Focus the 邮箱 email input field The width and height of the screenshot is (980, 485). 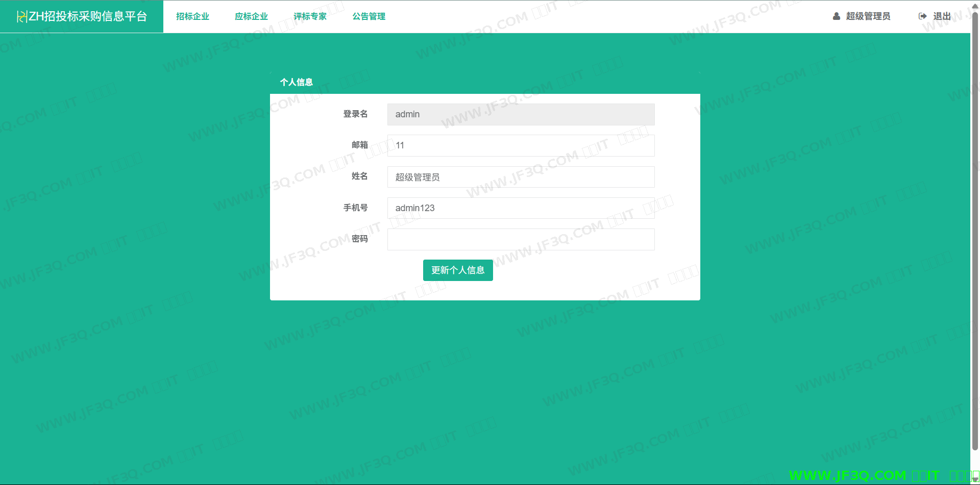point(521,145)
